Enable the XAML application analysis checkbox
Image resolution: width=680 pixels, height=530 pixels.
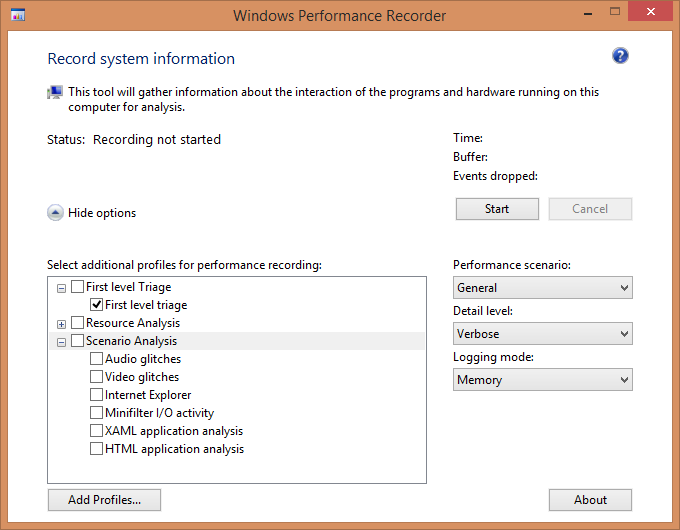tap(96, 431)
